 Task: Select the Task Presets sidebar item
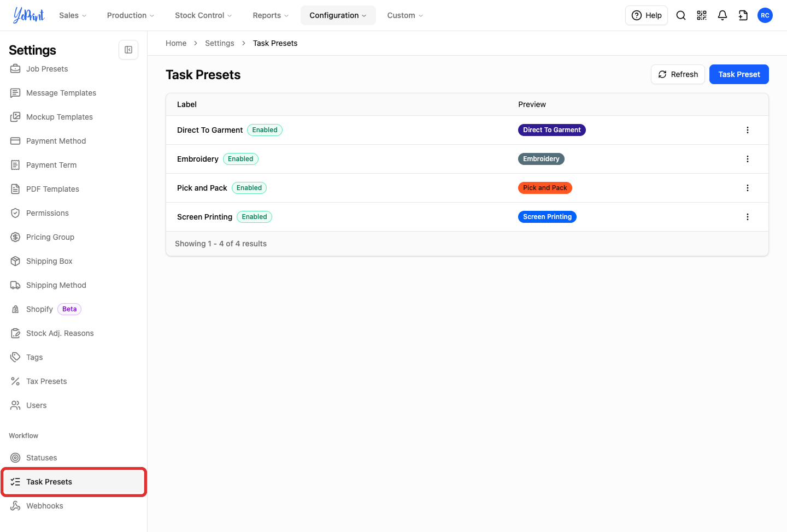tap(74, 482)
